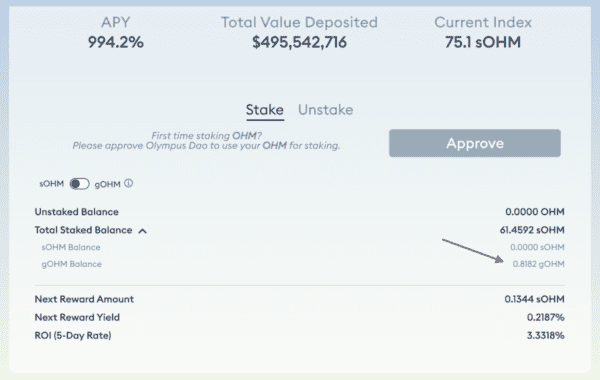Click the gOHM info icon
600x380 pixels.
[x=129, y=184]
